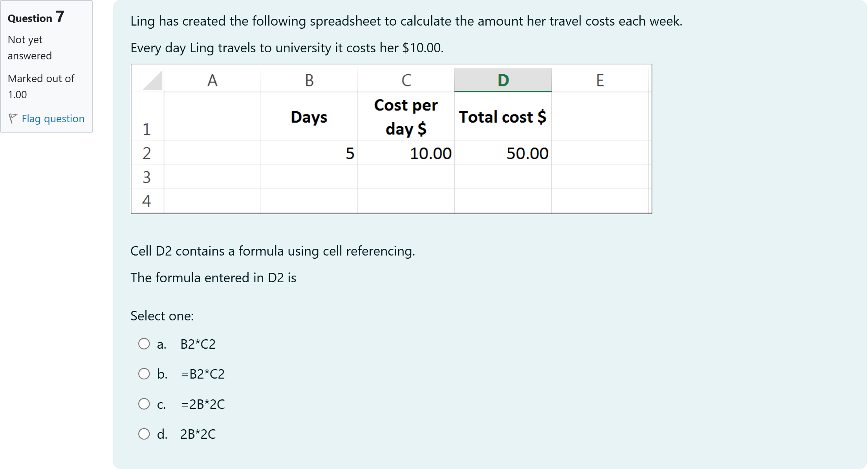868x469 pixels.
Task: Click the flag icon beside Flag question
Action: tap(13, 118)
